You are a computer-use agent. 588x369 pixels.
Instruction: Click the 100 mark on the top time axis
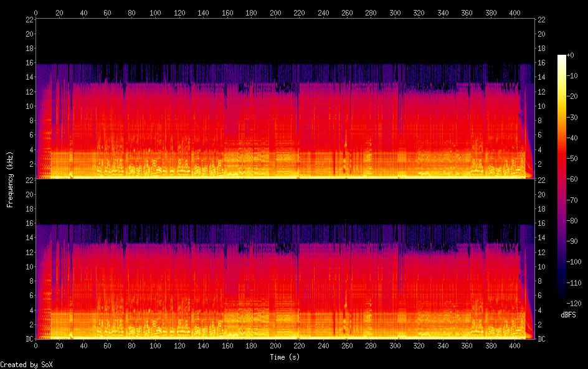point(155,12)
